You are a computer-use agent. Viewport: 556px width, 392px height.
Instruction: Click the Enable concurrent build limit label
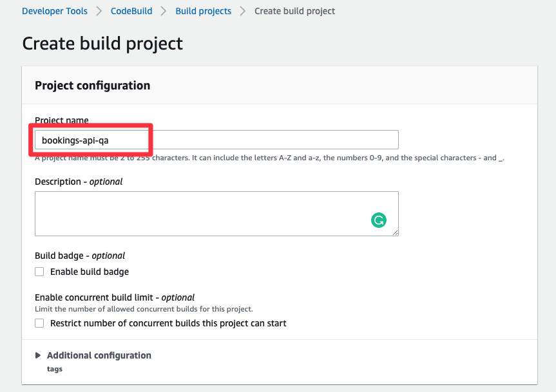pos(115,297)
